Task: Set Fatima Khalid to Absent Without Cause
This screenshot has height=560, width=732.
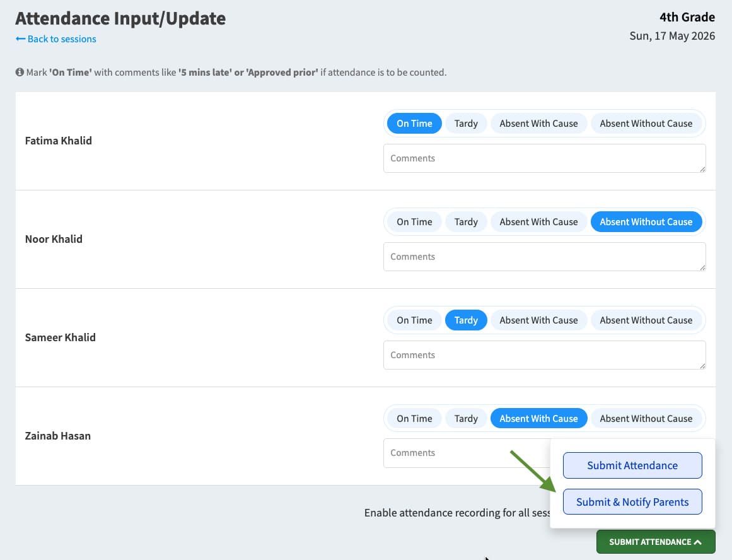Action: 646,124
